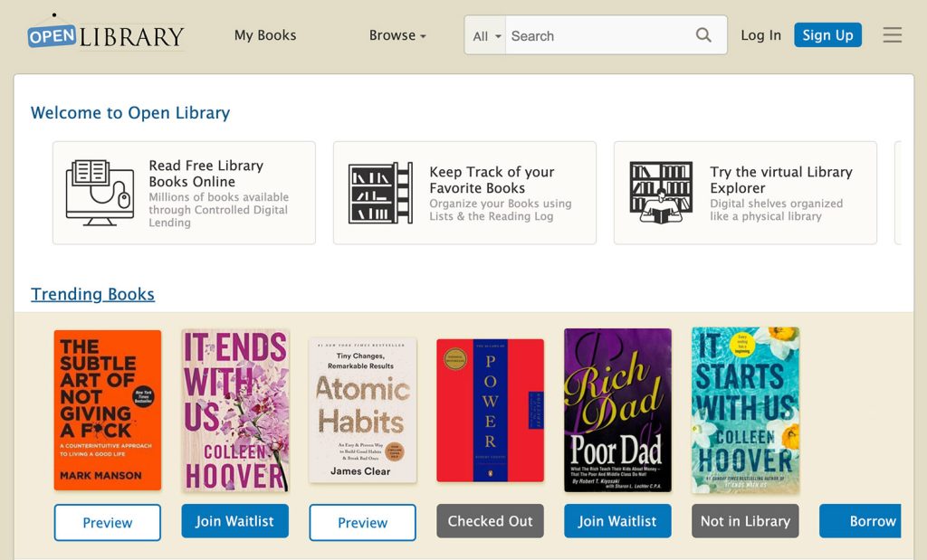Click the Checked Out button under Power
Image resolution: width=927 pixels, height=560 pixels.
(x=490, y=521)
